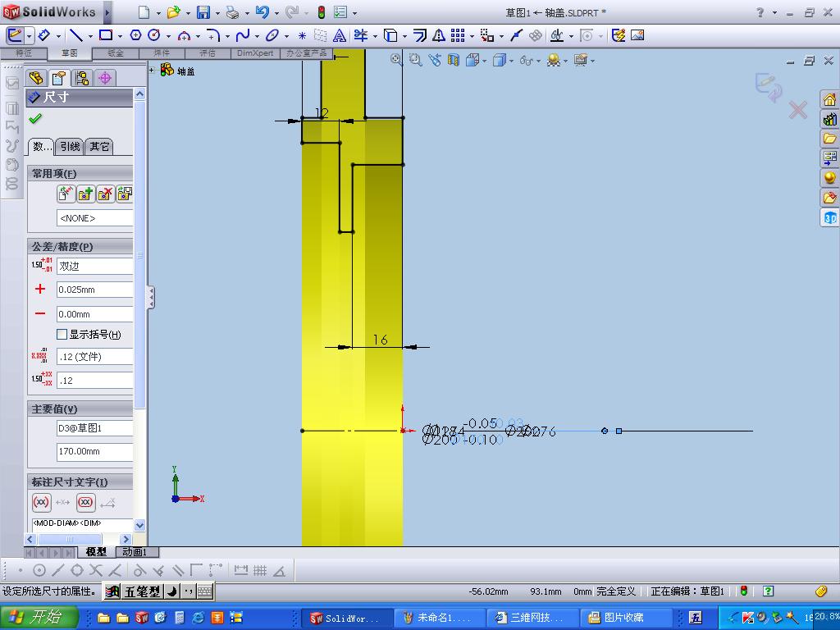Viewport: 840px width, 630px height.
Task: Toggle the Show parentheses checkbox
Action: click(62, 335)
